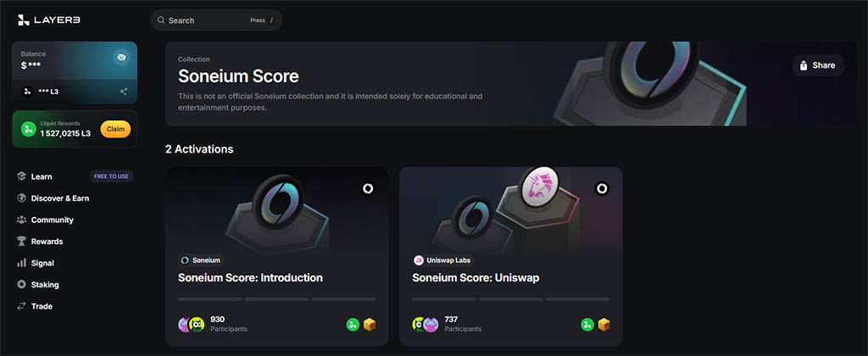This screenshot has width=868, height=356.
Task: Share the Soneium Score collection
Action: [818, 65]
